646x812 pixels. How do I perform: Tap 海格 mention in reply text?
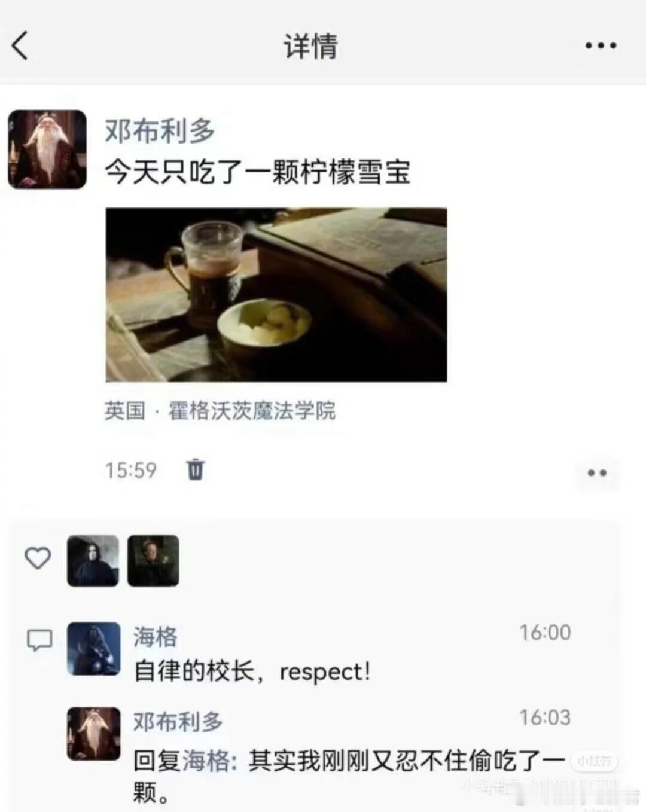click(x=206, y=761)
